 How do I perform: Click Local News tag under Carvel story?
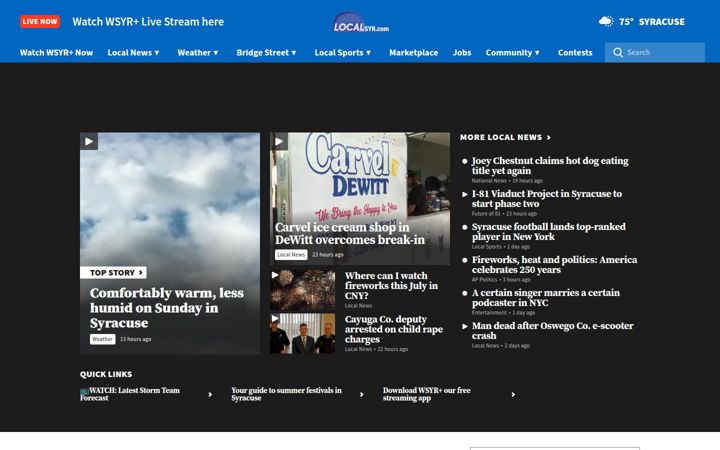(x=291, y=254)
